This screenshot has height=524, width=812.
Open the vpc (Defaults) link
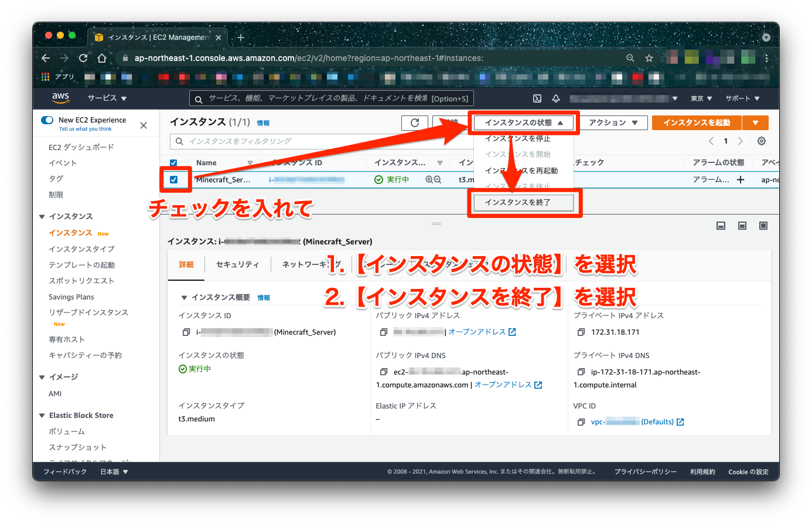(x=637, y=422)
